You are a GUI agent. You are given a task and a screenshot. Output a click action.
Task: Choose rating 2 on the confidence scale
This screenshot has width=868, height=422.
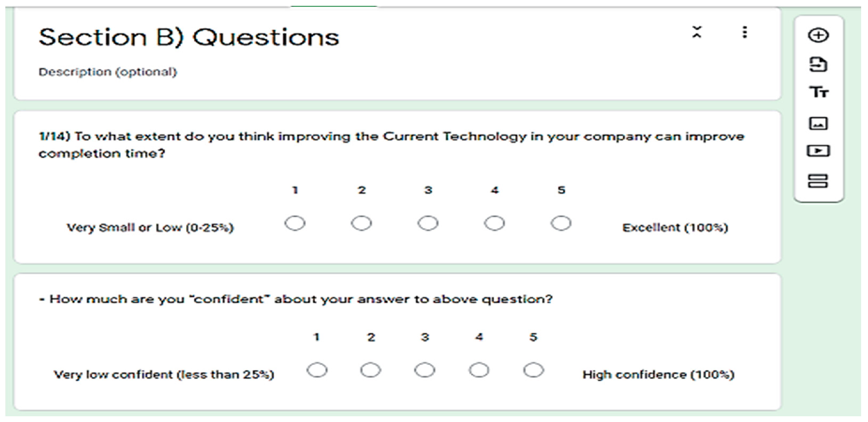370,370
